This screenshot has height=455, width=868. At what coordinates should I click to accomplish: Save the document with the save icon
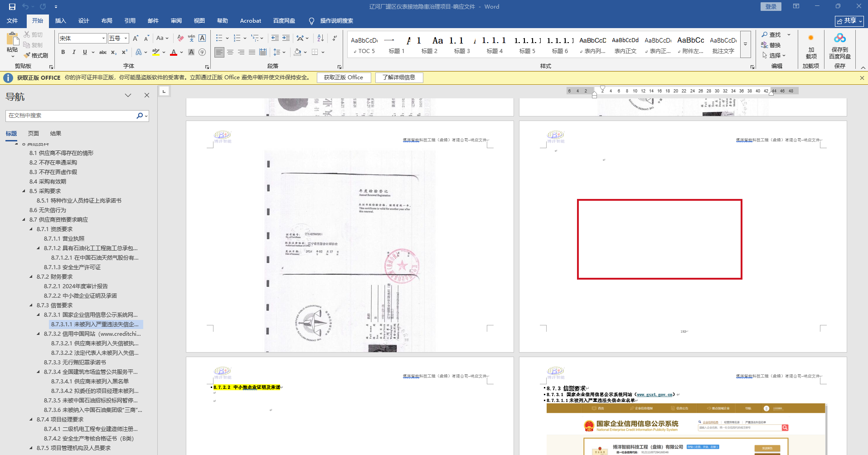(x=12, y=7)
